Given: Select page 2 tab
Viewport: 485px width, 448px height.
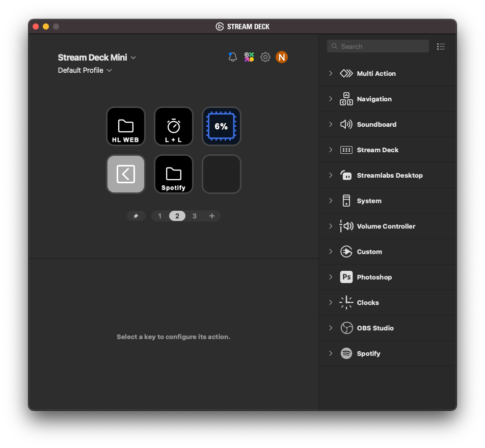Looking at the screenshot, I should pos(177,216).
